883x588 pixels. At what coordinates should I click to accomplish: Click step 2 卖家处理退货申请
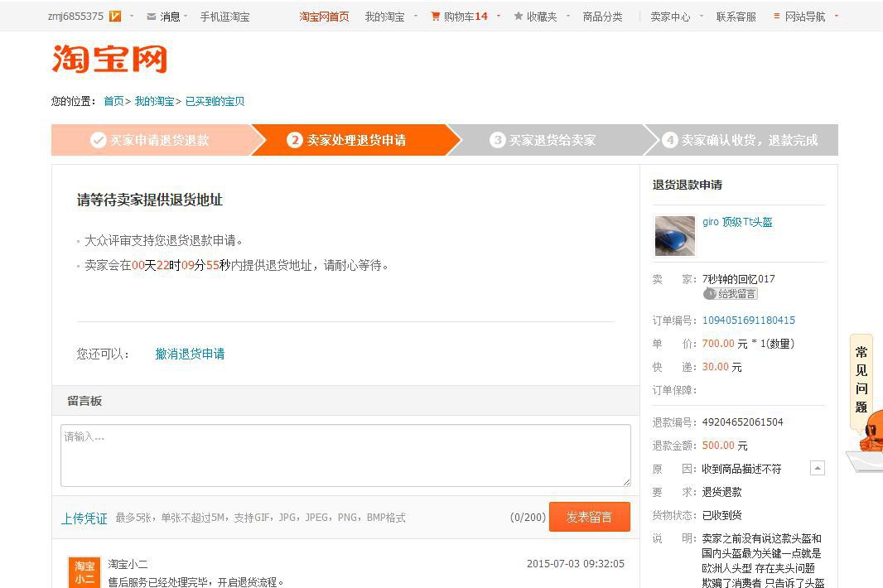click(356, 140)
